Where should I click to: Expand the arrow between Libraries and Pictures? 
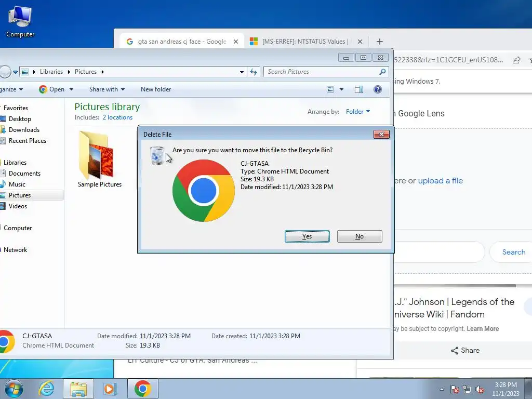pos(69,72)
